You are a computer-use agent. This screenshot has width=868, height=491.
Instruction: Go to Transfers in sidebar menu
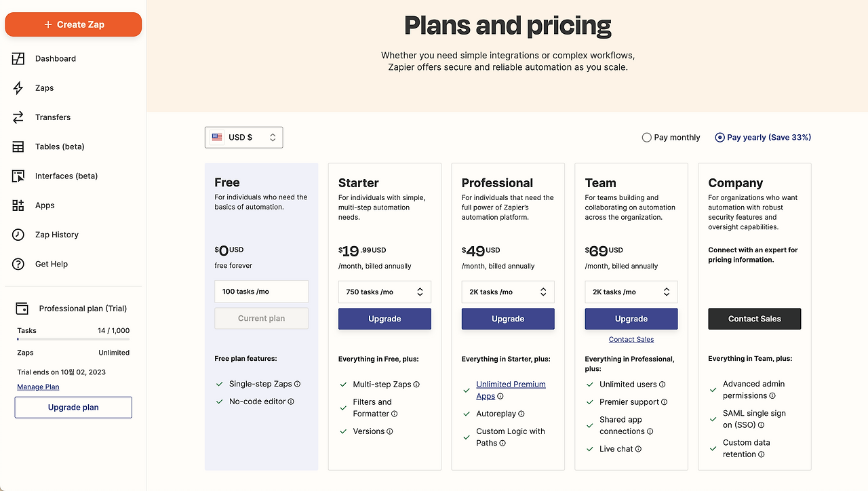(53, 117)
